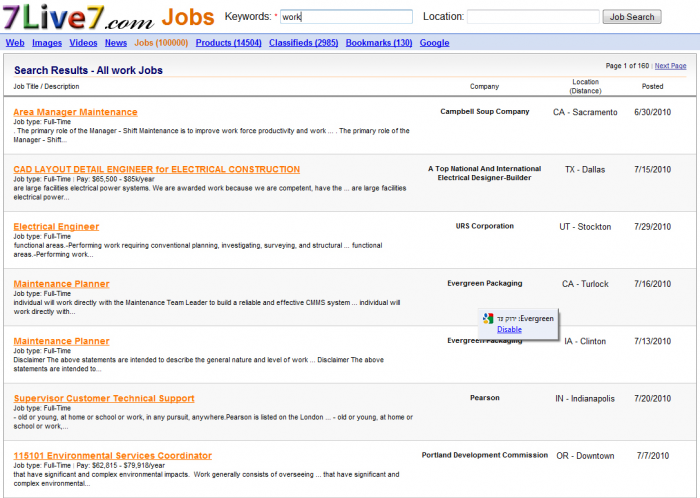Click the Google translate icon in the tooltip

[488, 318]
